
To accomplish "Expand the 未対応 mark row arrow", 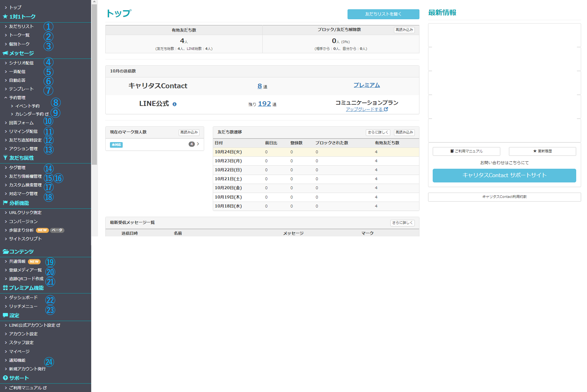I will (198, 144).
